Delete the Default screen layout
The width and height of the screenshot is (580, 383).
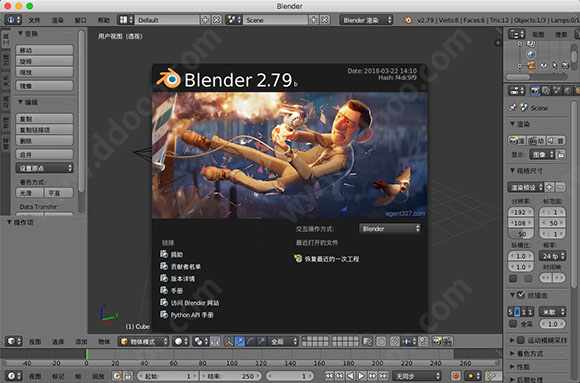click(217, 20)
